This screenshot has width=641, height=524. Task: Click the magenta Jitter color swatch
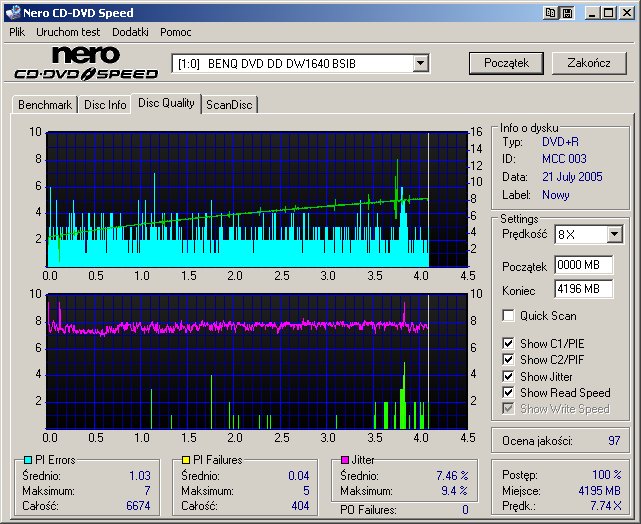coord(345,460)
